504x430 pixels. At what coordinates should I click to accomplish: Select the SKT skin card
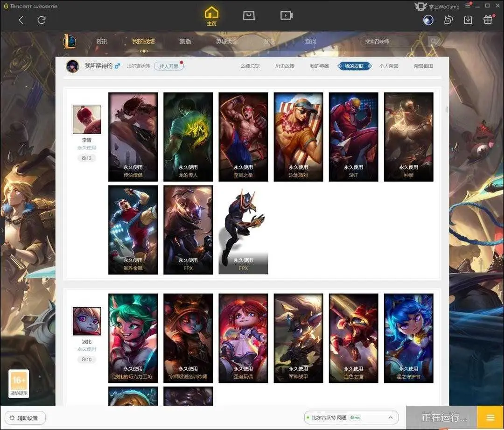pos(354,137)
